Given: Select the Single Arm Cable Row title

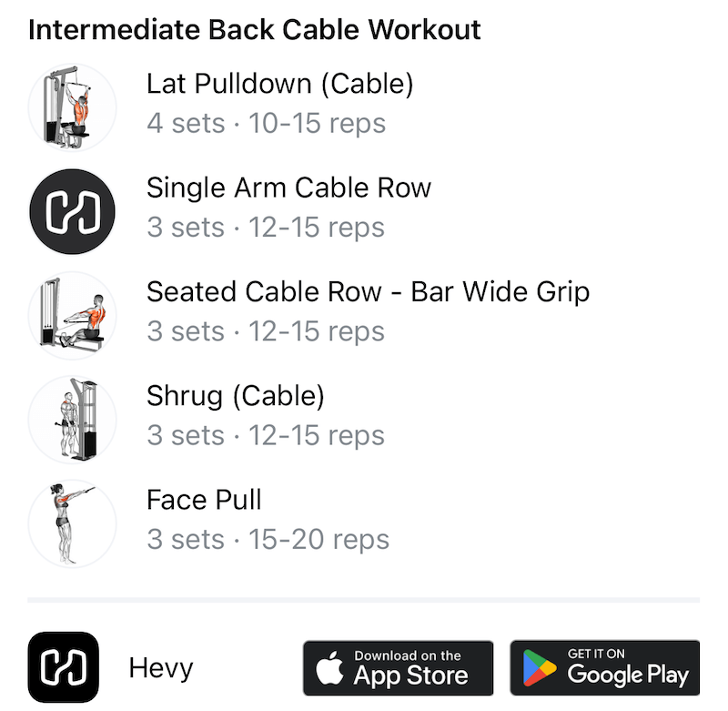Looking at the screenshot, I should point(288,188).
